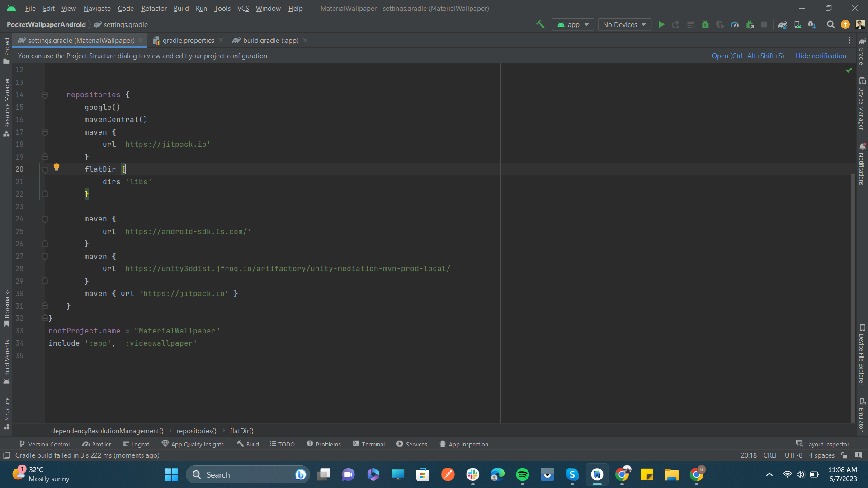Open the Terminal tool window
Image resolution: width=868 pixels, height=488 pixels.
pos(373,444)
